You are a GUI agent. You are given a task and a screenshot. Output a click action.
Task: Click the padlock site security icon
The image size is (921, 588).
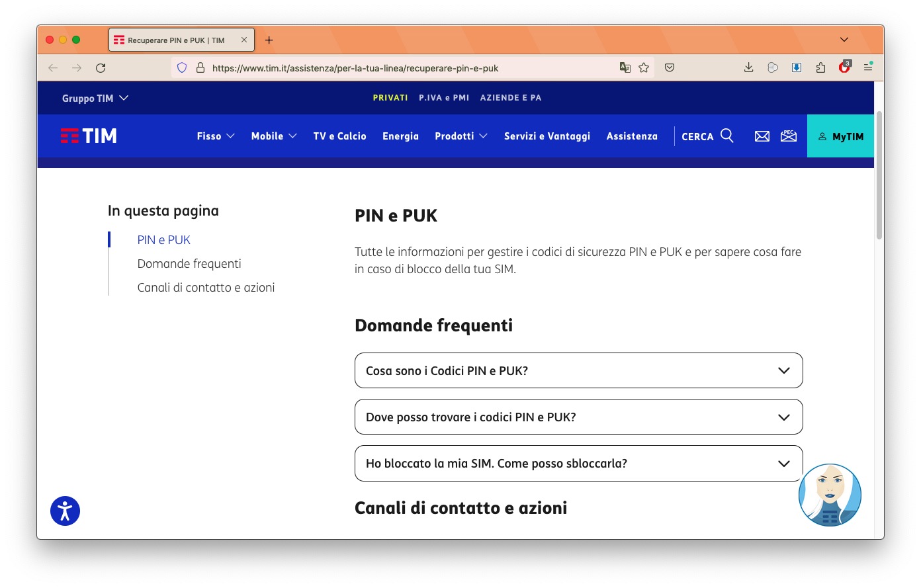tap(200, 67)
